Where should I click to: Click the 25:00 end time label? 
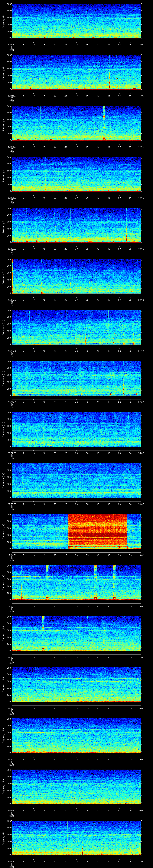(x=141, y=555)
